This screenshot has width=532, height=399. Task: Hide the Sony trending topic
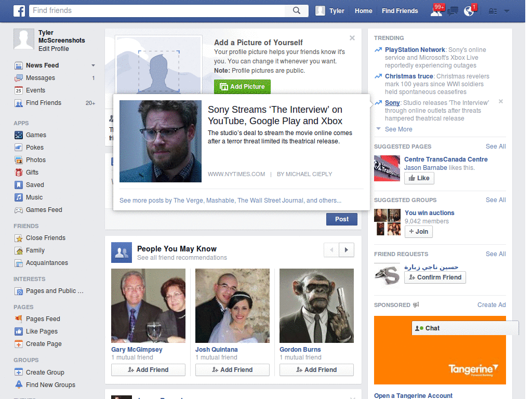pyautogui.click(x=501, y=101)
